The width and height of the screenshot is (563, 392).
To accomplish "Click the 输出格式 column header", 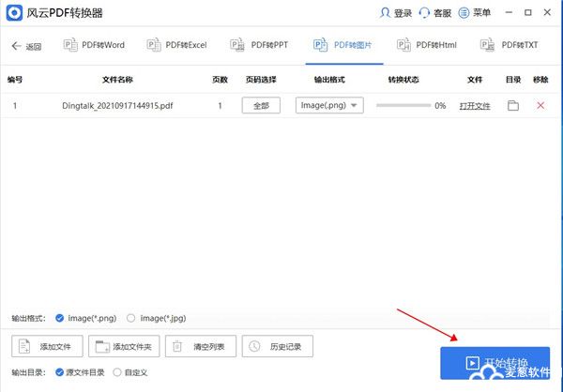I will 329,80.
